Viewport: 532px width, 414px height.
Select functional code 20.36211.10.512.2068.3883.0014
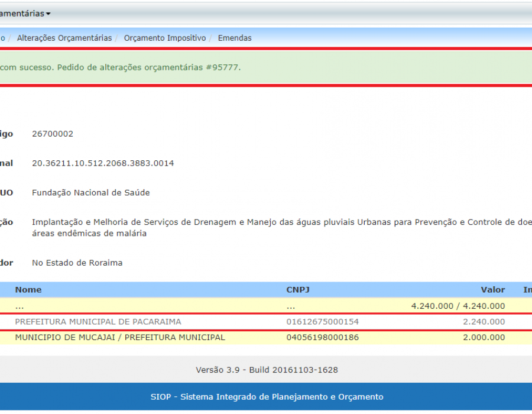tap(103, 163)
